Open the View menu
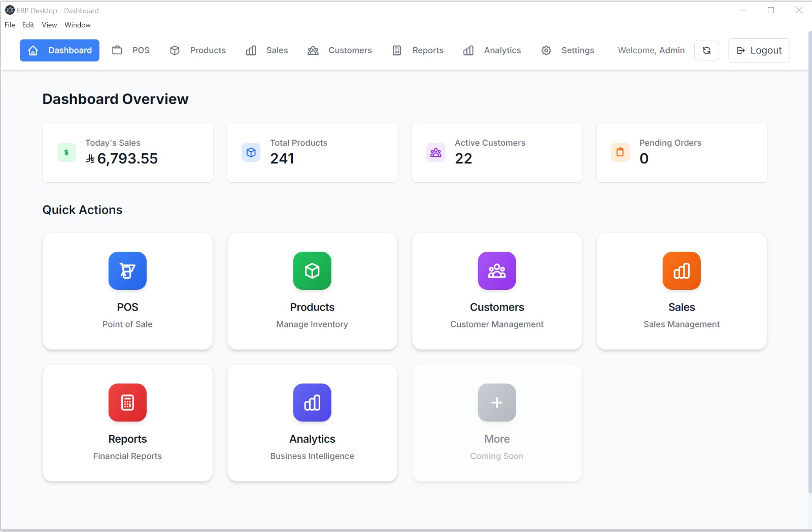812x532 pixels. 49,25
